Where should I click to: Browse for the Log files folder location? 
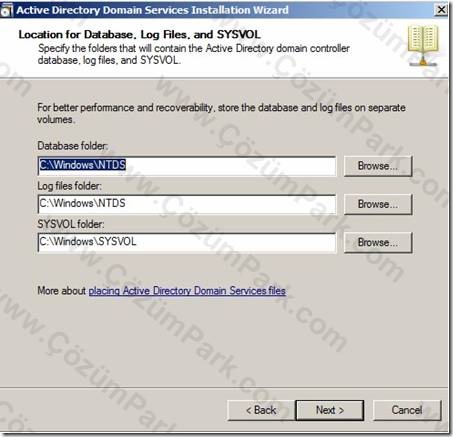click(378, 204)
